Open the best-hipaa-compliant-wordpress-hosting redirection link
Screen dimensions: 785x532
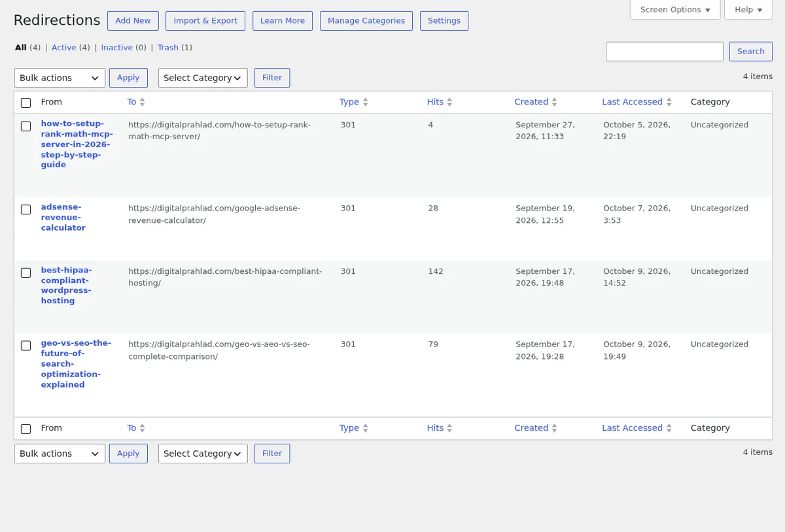67,286
